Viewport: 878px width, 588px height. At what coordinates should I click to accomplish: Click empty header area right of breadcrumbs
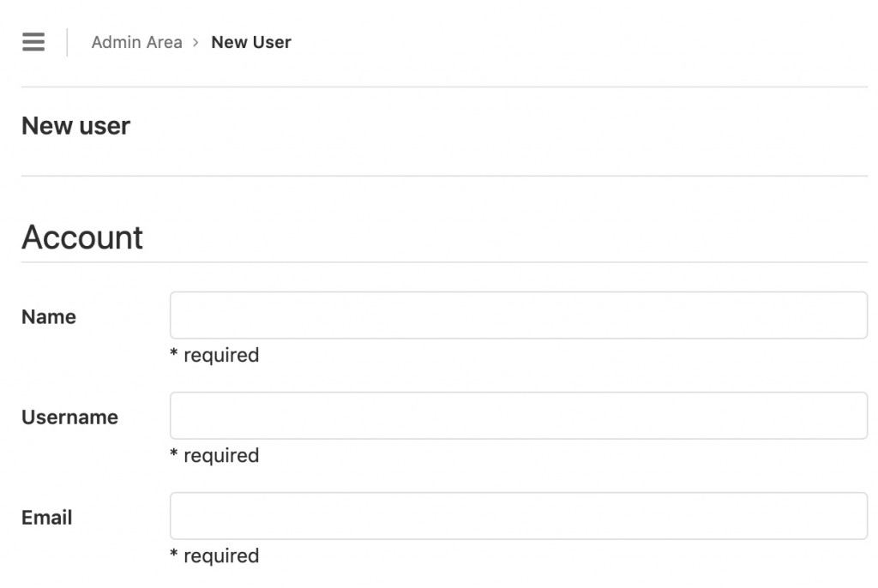(x=583, y=42)
